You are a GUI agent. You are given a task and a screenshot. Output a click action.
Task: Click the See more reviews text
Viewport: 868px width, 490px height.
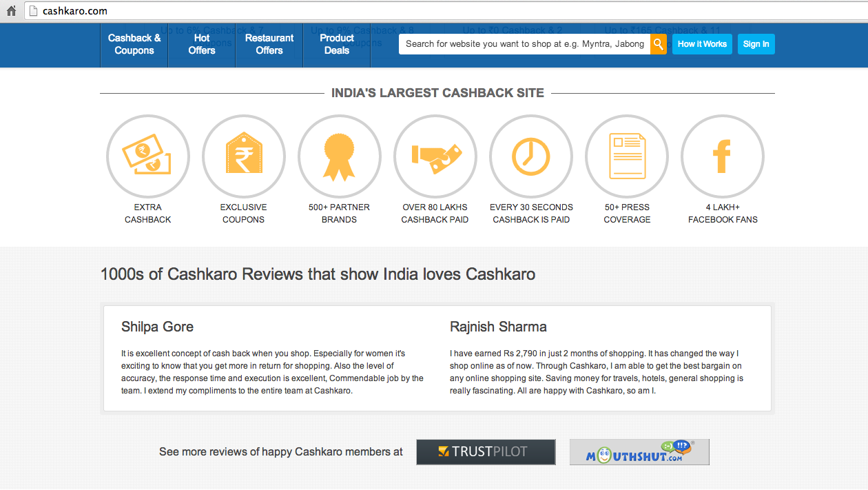[x=281, y=452]
